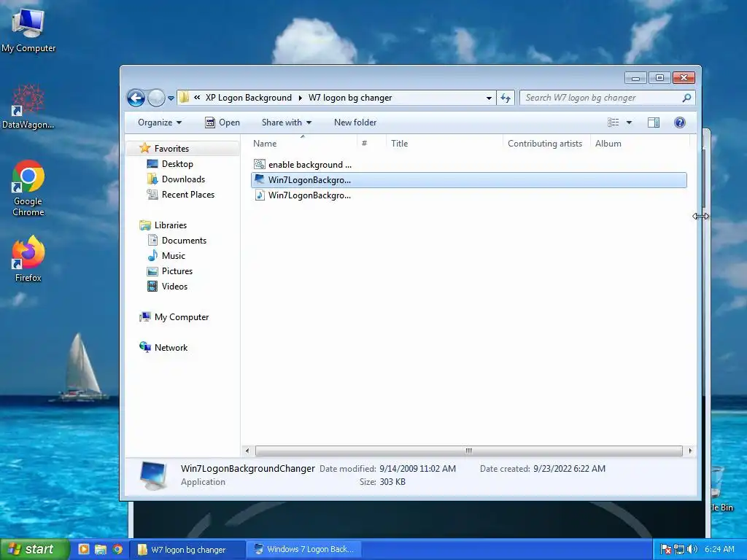The image size is (747, 560).
Task: Change the view with the views icon
Action: (x=613, y=122)
